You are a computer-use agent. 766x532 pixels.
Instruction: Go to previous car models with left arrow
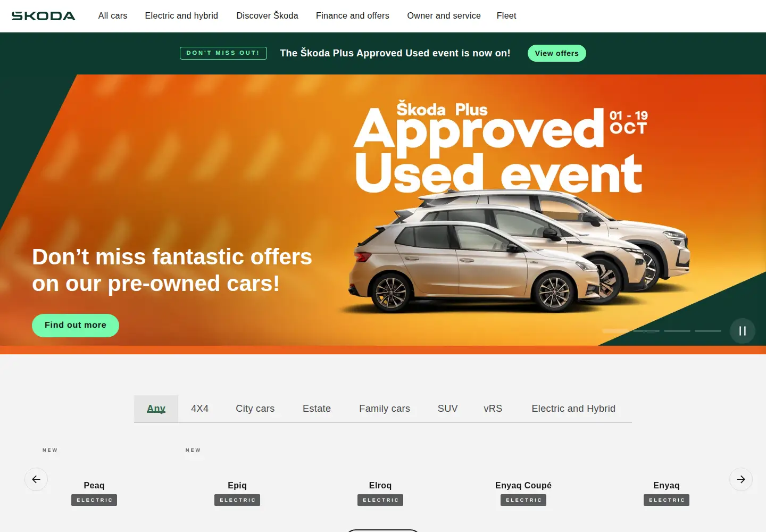pyautogui.click(x=36, y=479)
